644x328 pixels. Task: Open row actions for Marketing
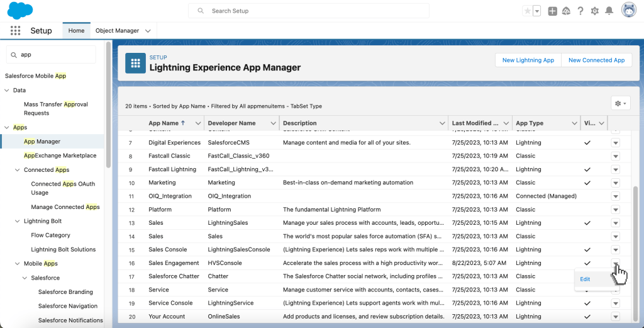(x=615, y=183)
